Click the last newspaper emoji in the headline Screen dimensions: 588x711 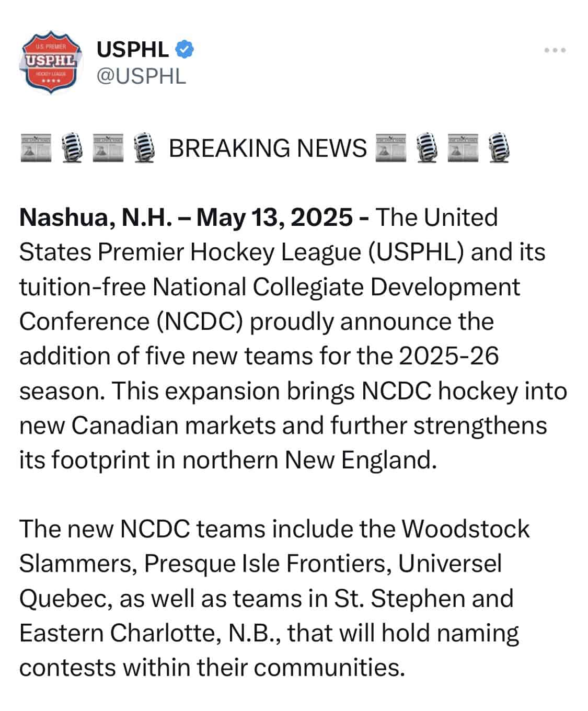pyautogui.click(x=464, y=148)
